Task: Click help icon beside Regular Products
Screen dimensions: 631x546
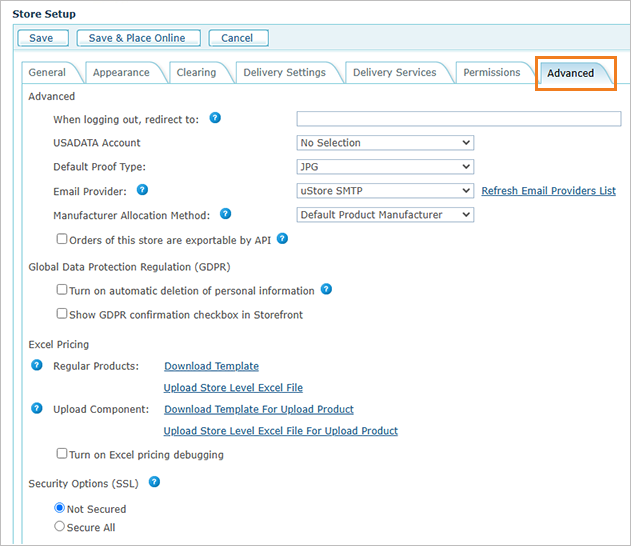Action: pyautogui.click(x=38, y=365)
